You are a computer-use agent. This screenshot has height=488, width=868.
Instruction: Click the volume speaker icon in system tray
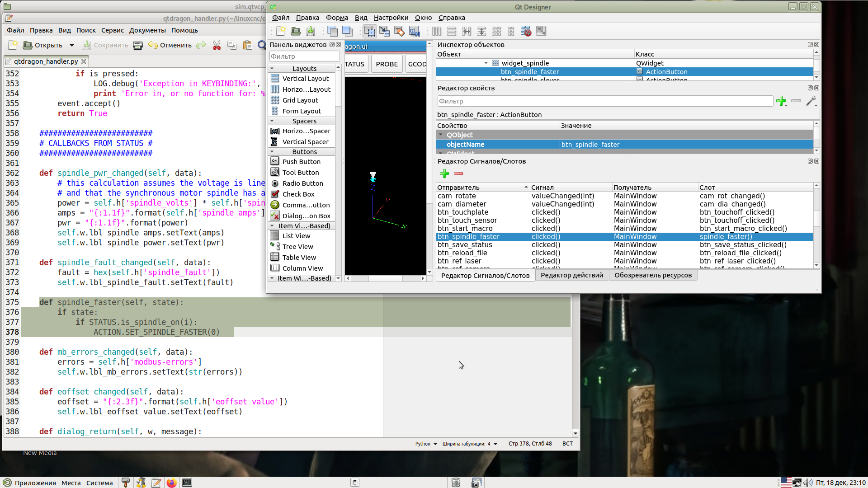(808, 483)
